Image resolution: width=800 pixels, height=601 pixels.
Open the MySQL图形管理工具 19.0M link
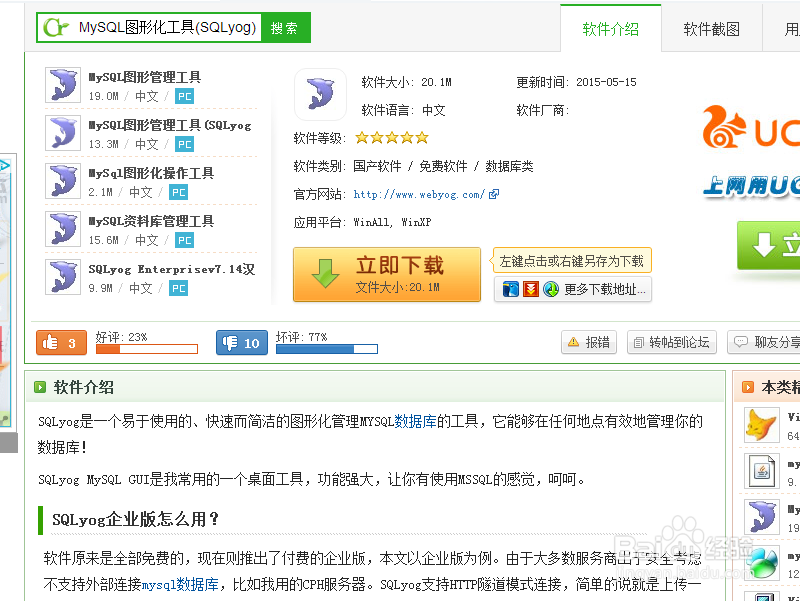pos(145,77)
